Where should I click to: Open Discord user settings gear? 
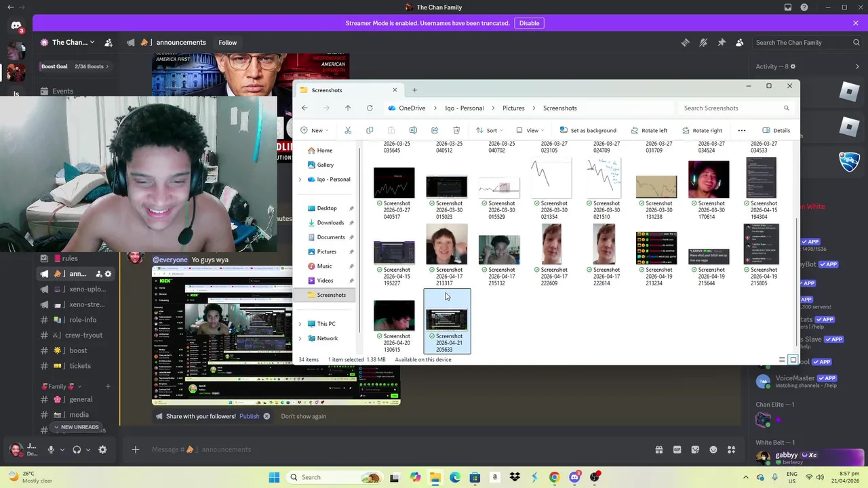point(102,449)
